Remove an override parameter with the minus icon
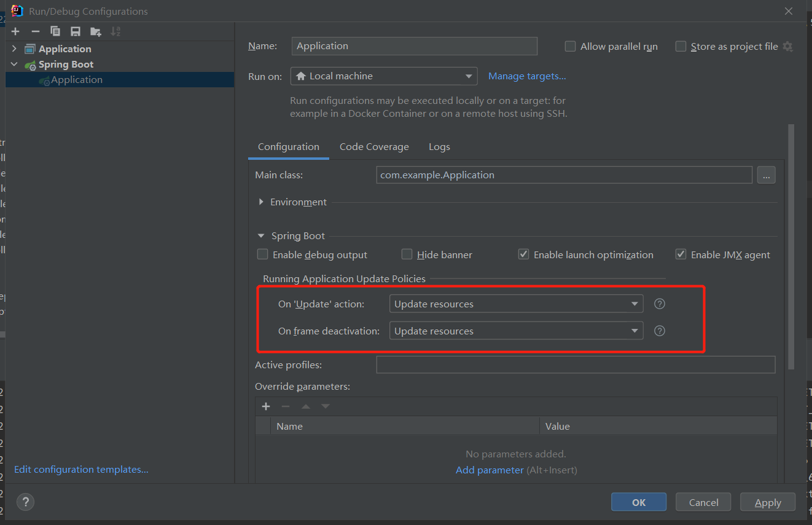The image size is (812, 525). coord(286,406)
